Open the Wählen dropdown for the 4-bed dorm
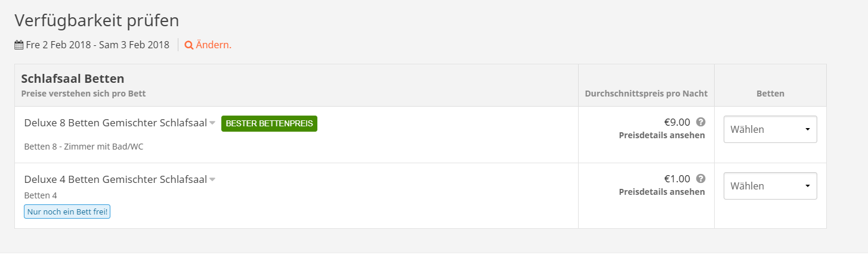The width and height of the screenshot is (868, 255). pos(770,186)
